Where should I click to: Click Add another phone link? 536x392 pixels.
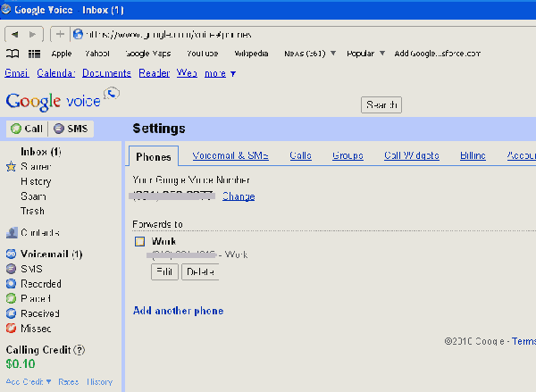coord(178,311)
